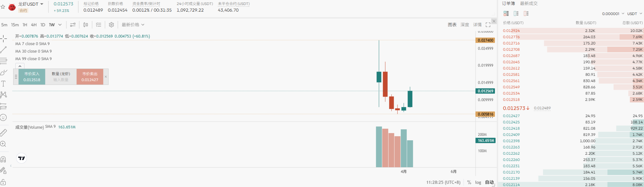Switch to the 深度 depth view
The image size is (644, 187).
tap(465, 24)
